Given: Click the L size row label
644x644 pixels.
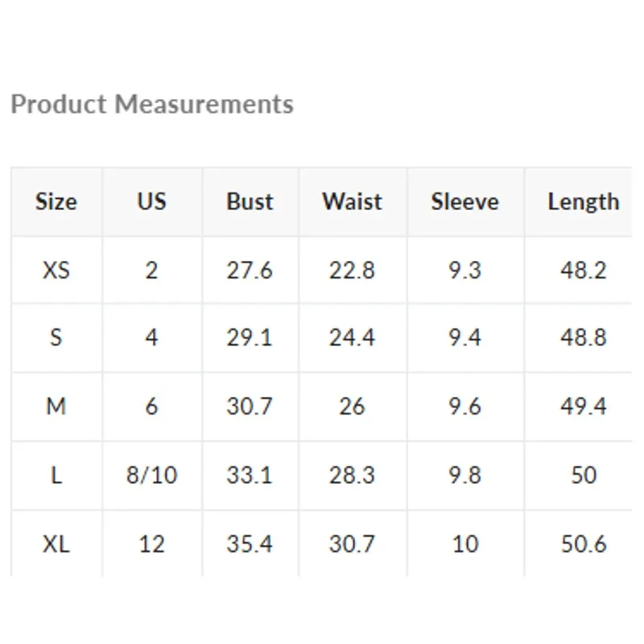Looking at the screenshot, I should pyautogui.click(x=56, y=475).
